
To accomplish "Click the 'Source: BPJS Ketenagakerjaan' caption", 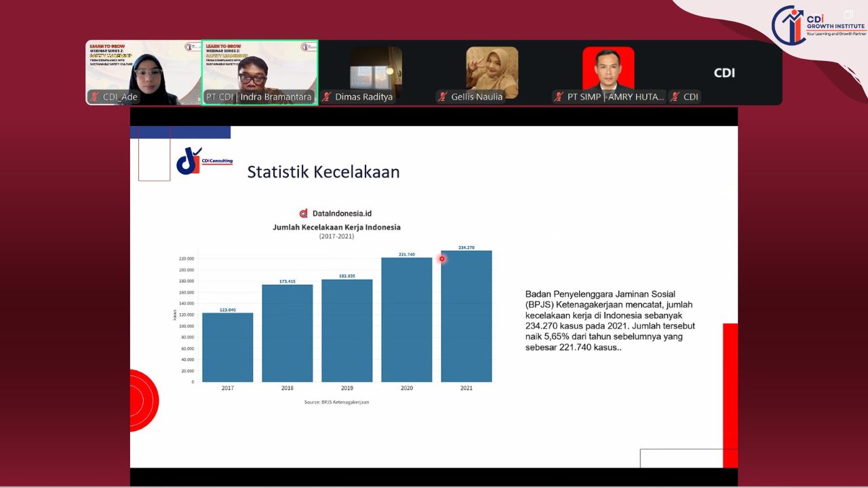I will pos(336,402).
